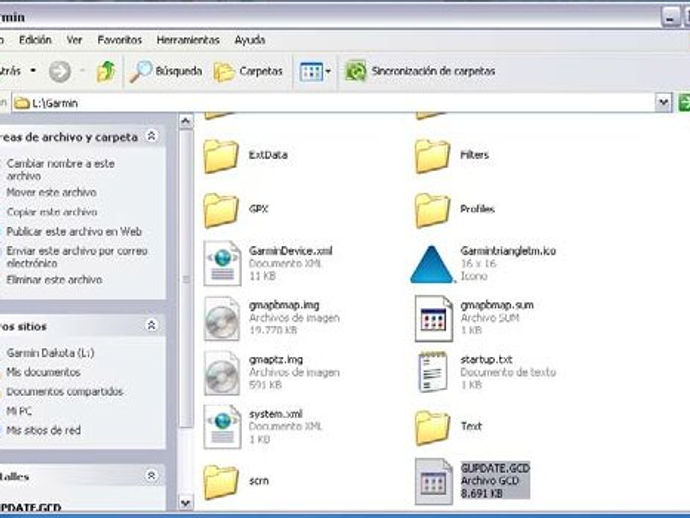
Task: Select the Garmintriangletm.ico triangle icon
Action: click(x=431, y=264)
